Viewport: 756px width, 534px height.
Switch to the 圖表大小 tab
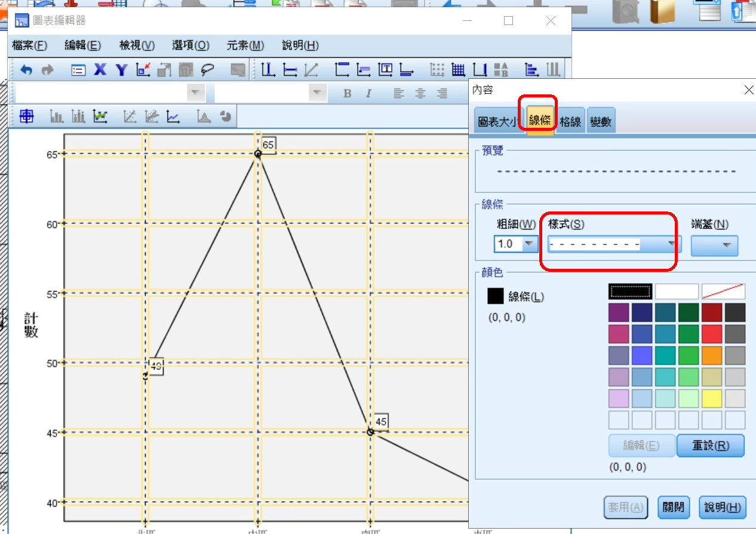(x=499, y=122)
